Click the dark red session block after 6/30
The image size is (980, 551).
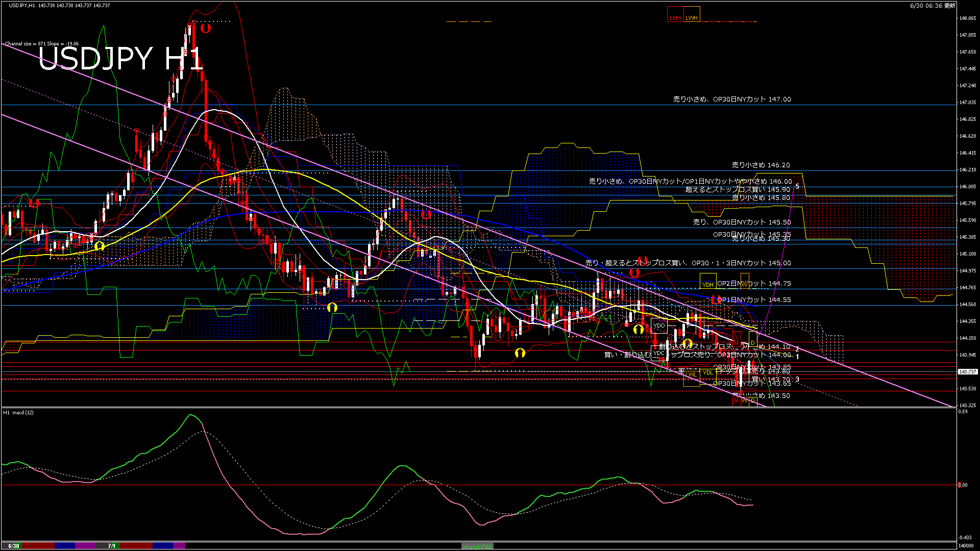[38, 546]
